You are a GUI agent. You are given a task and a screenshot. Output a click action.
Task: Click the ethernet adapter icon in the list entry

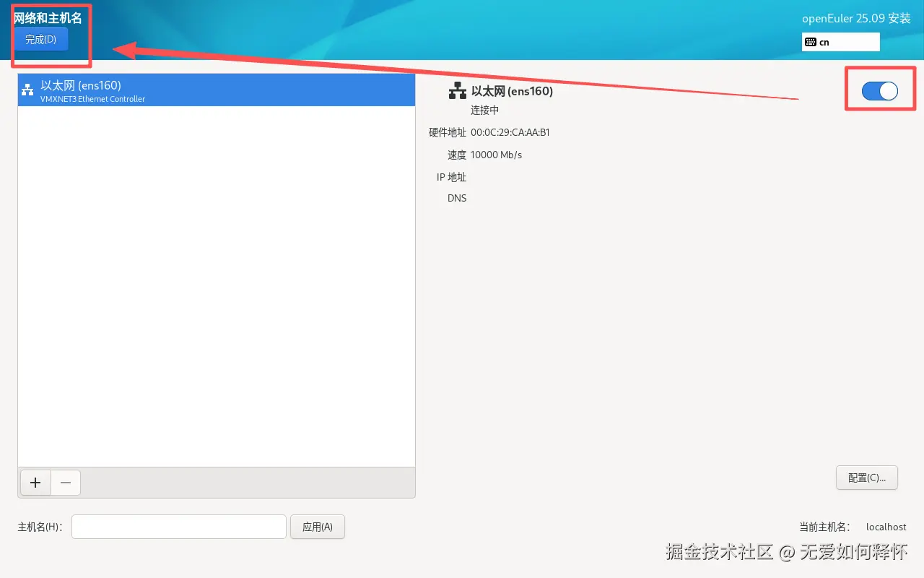[27, 89]
